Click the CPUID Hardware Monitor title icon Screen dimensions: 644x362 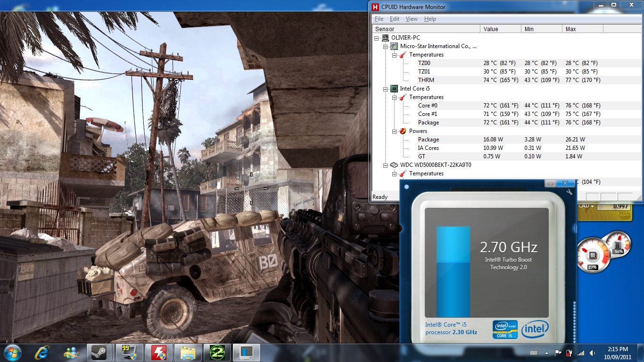coord(375,7)
